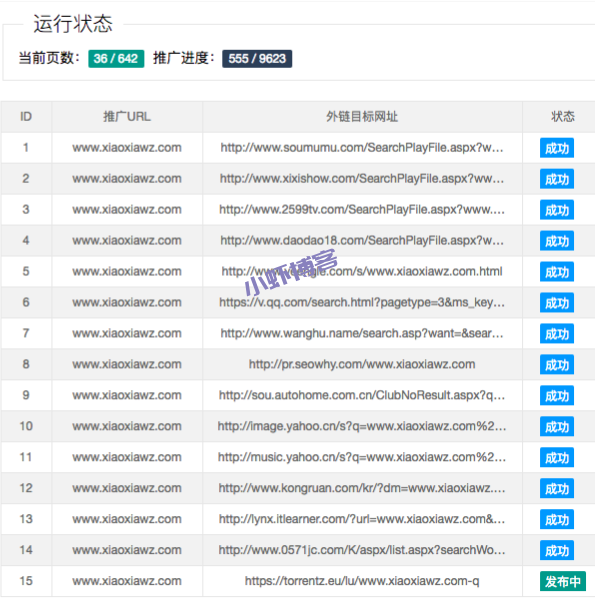Open the xixishow.com SearchPlayFile link
595x599 pixels.
click(x=362, y=178)
